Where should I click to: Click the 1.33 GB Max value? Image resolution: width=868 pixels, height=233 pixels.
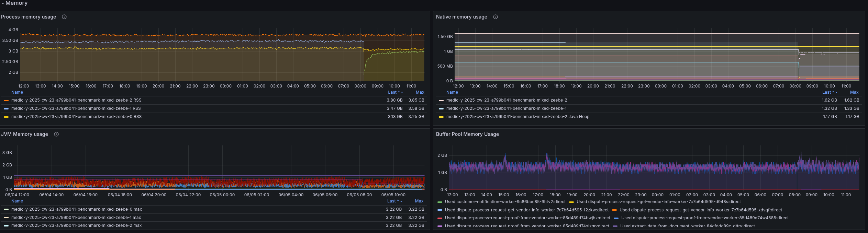pos(852,108)
